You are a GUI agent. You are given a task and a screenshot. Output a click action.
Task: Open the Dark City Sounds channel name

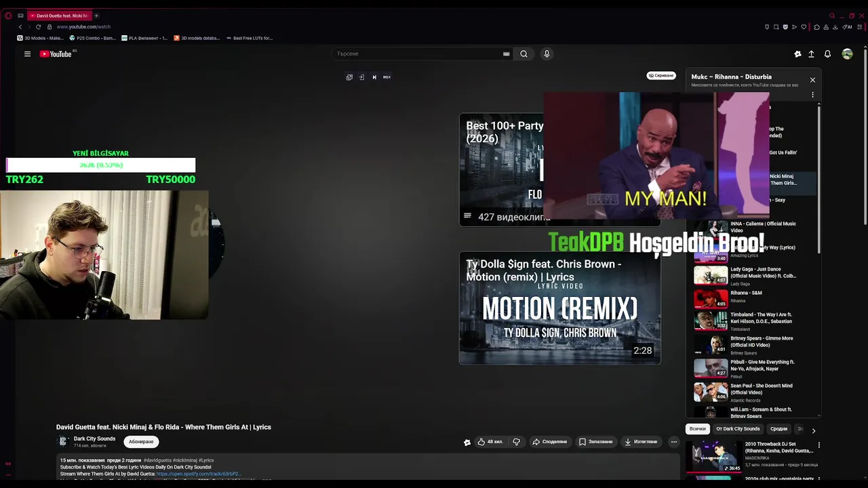pos(94,439)
